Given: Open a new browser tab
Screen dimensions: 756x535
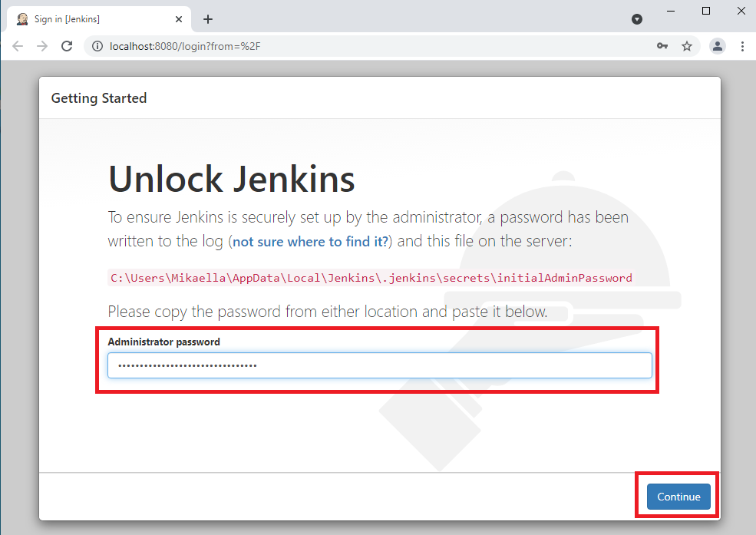Looking at the screenshot, I should click(208, 19).
